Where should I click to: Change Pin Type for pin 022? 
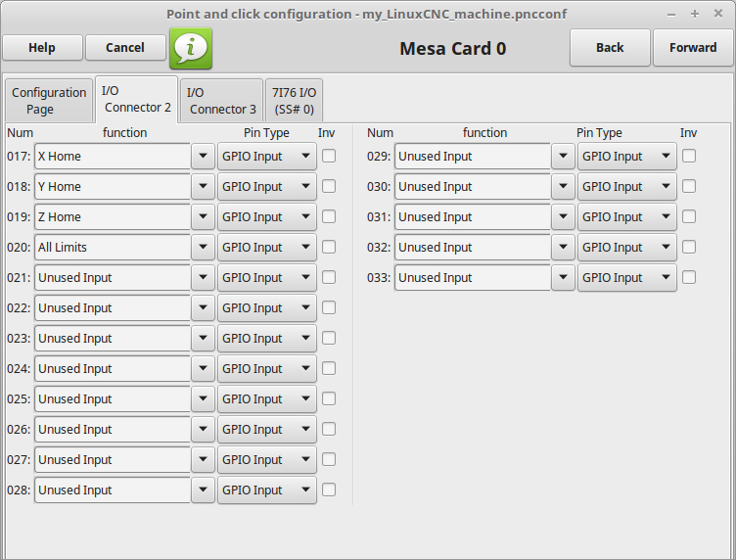coord(267,307)
